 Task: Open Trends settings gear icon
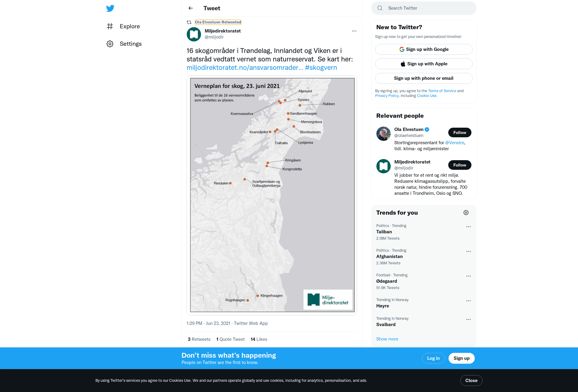pyautogui.click(x=466, y=213)
